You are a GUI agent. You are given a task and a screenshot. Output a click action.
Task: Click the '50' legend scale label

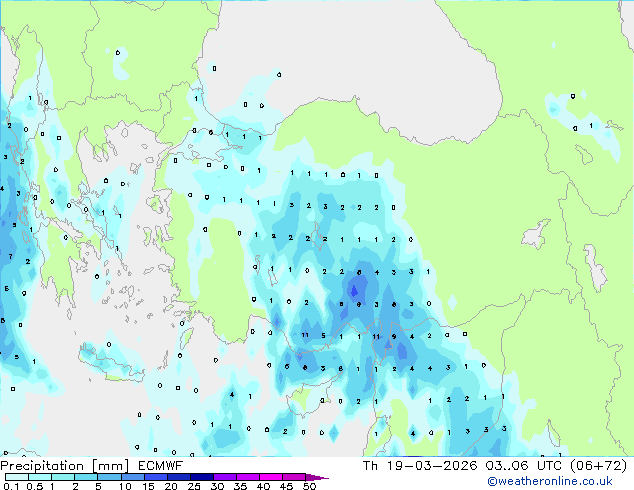click(x=309, y=486)
